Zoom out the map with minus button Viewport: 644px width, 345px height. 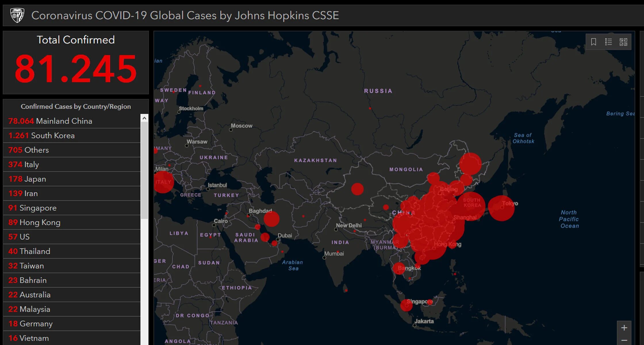[624, 340]
